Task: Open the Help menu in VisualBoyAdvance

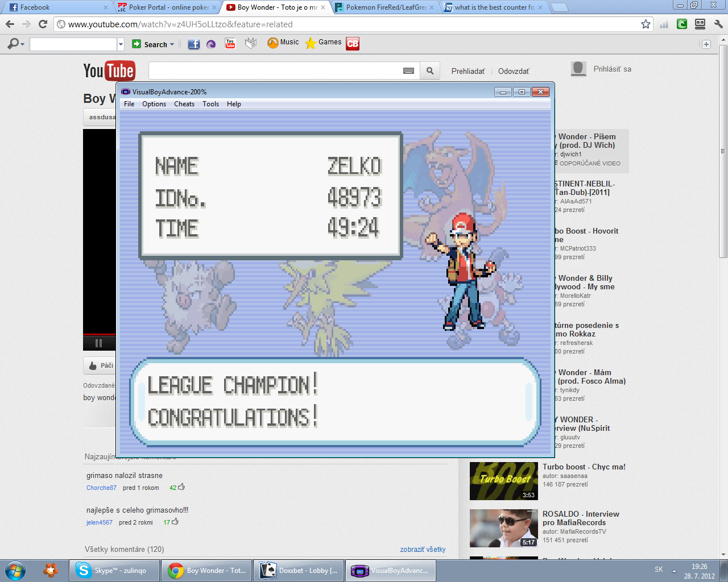Action: 234,104
